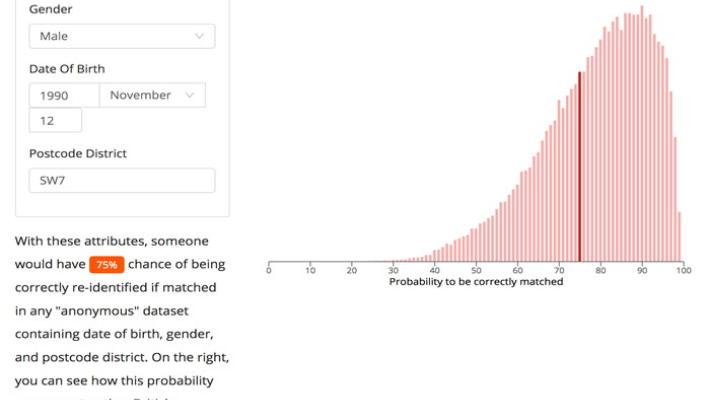The image size is (710, 400).
Task: Click the axis tick label 30
Action: [393, 270]
